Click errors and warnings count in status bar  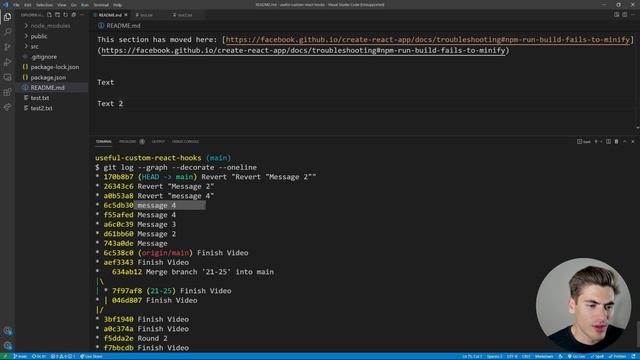pos(63,356)
